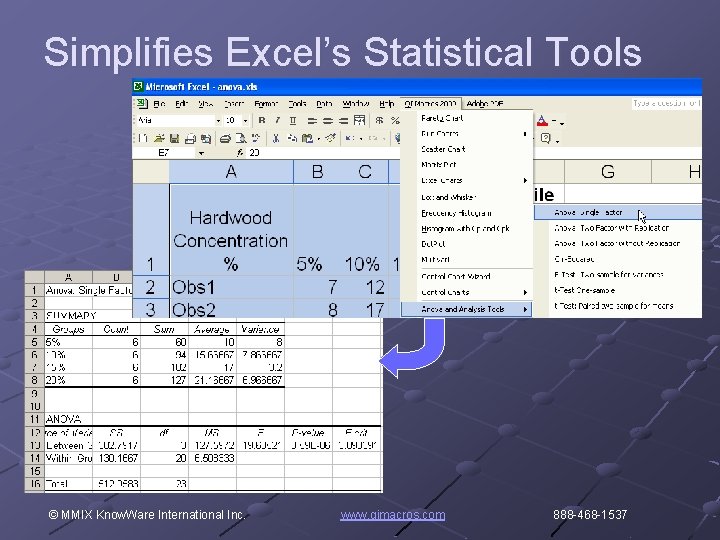Choose Chi-Squared submenu item
Screen dimensions: 720x540
[x=574, y=259]
